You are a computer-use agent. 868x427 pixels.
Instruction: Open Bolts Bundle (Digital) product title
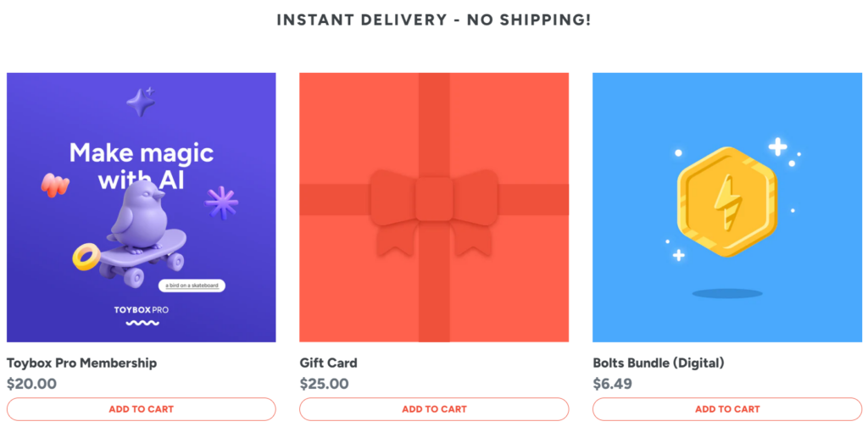pos(658,363)
